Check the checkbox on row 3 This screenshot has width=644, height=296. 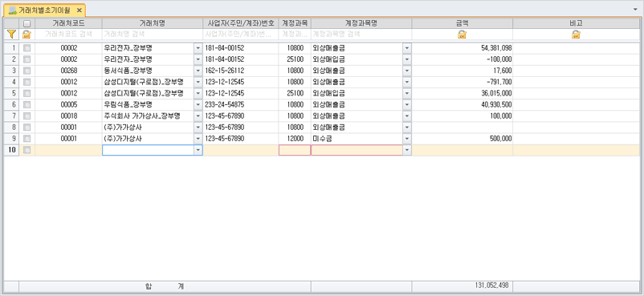tap(26, 71)
